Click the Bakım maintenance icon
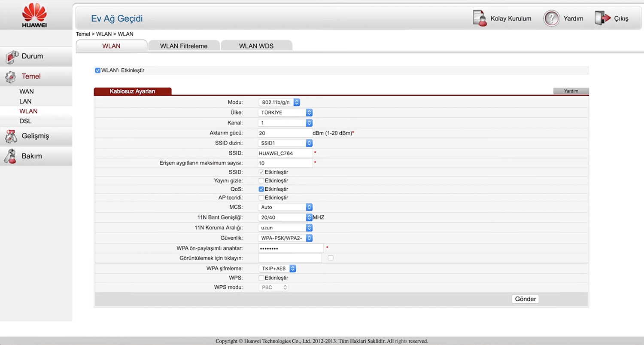Screen dimensions: 644x345 [x=10, y=156]
